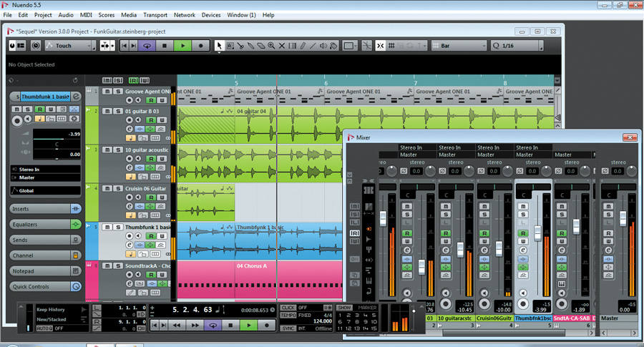
Task: Adjust the Master channel fader in the Mixer
Action: [623, 218]
